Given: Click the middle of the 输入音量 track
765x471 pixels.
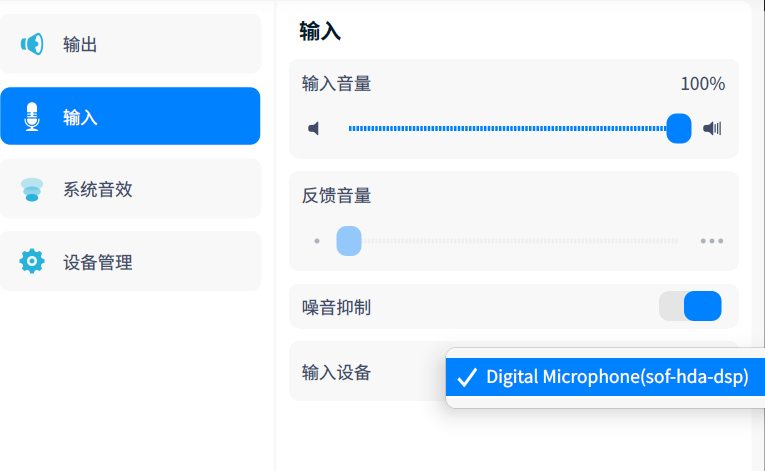Looking at the screenshot, I should 510,129.
